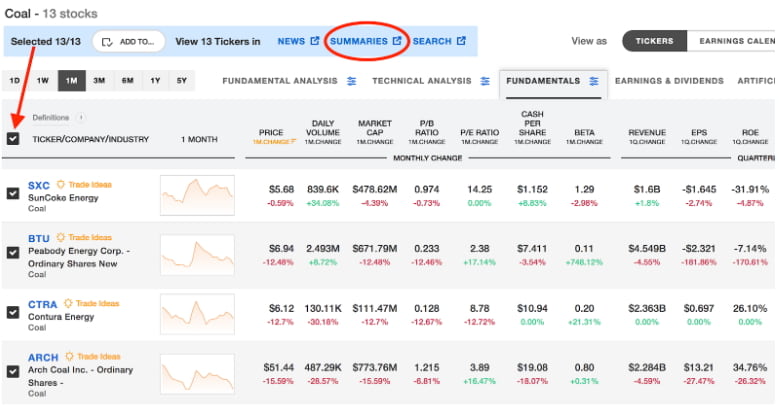View as Tickers toggle button

(x=654, y=41)
